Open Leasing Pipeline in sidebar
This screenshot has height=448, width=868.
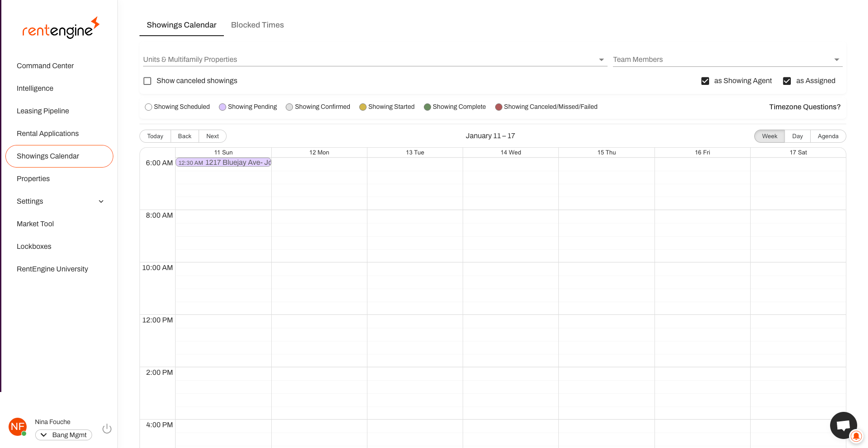click(x=43, y=111)
